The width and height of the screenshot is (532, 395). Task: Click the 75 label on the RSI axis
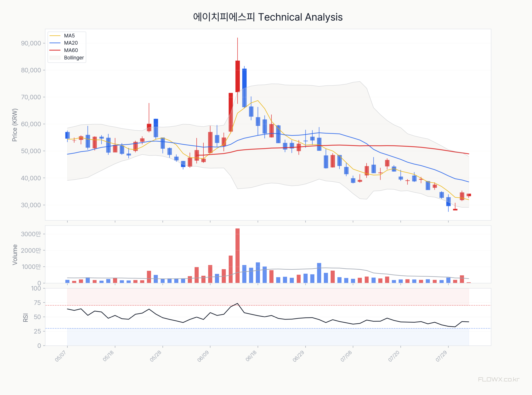tap(37, 303)
